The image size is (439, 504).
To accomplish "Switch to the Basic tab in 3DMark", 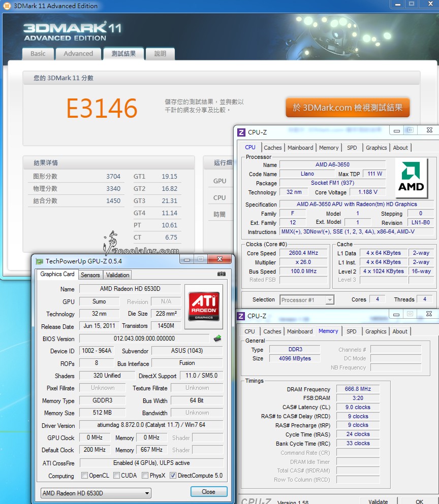I will (x=38, y=54).
